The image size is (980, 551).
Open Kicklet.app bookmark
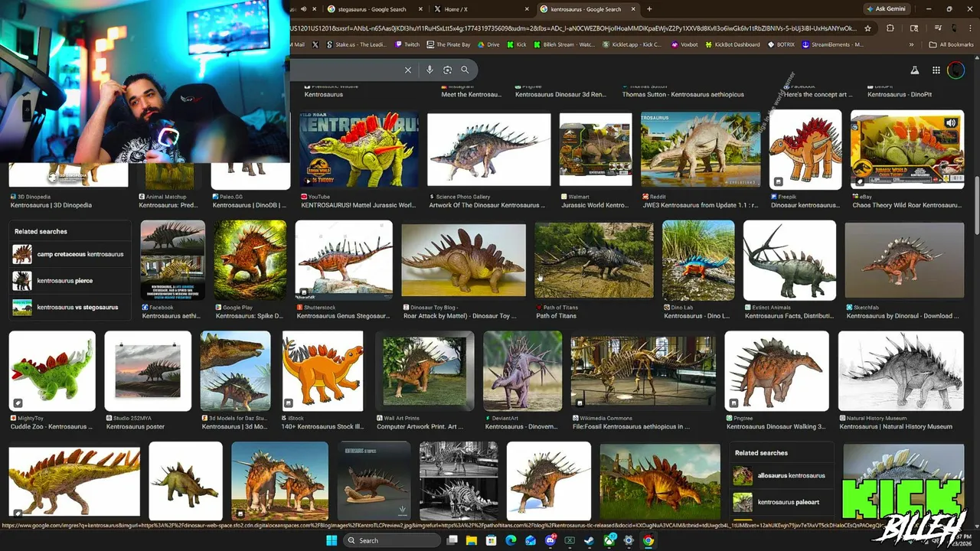(632, 44)
